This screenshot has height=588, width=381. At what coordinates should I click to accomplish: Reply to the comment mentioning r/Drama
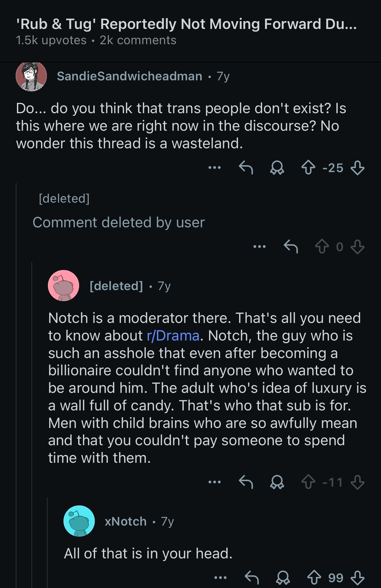[x=246, y=482]
